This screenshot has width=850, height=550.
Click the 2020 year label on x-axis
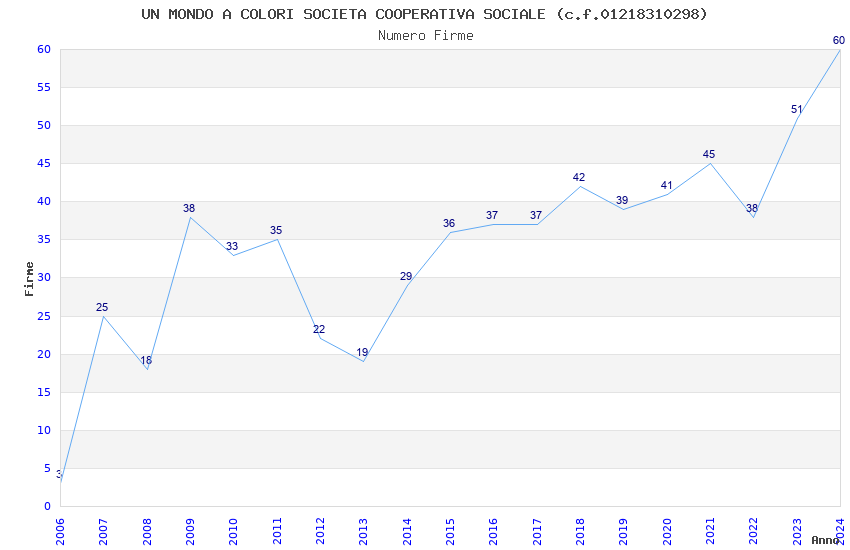tap(667, 532)
